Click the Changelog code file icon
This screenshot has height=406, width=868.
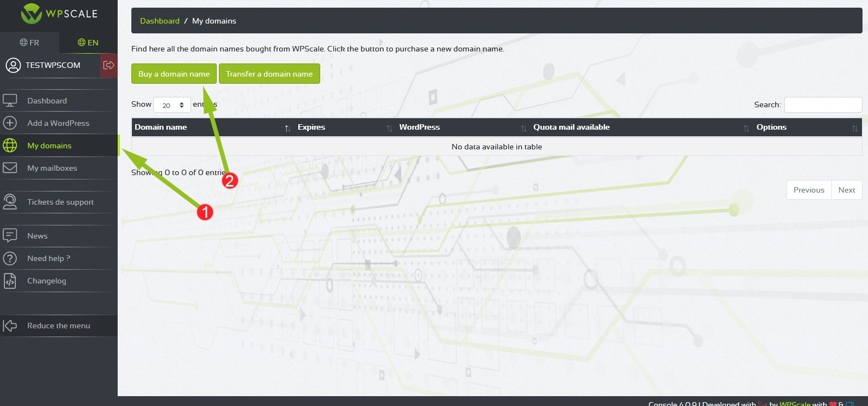[10, 281]
